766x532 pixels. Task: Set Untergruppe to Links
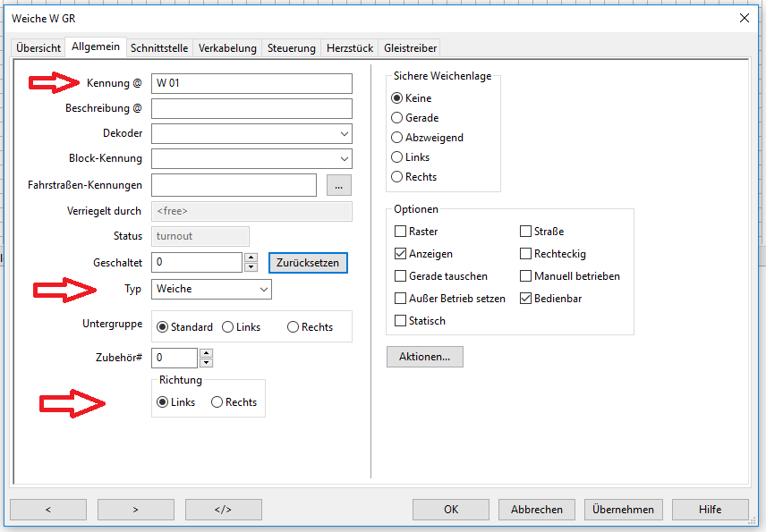[x=228, y=327]
